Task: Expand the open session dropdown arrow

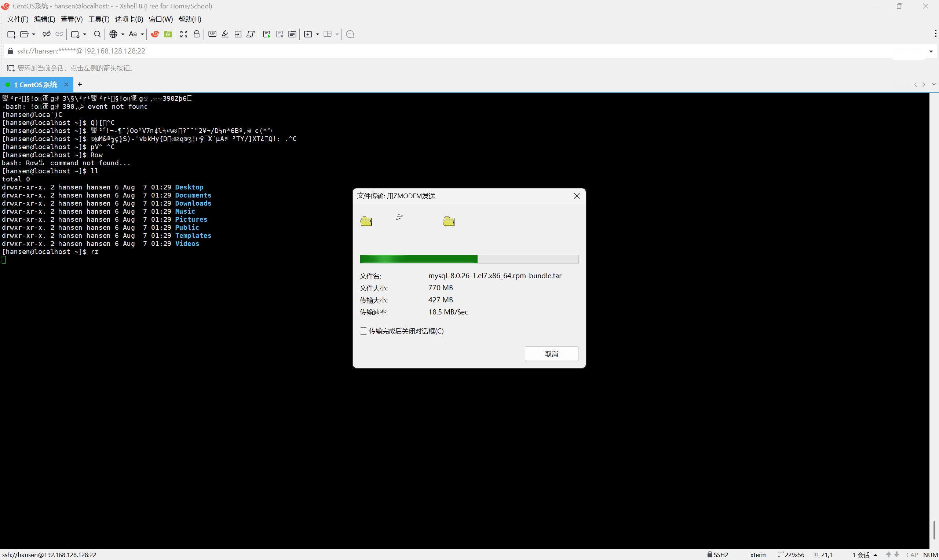Action: [34, 34]
